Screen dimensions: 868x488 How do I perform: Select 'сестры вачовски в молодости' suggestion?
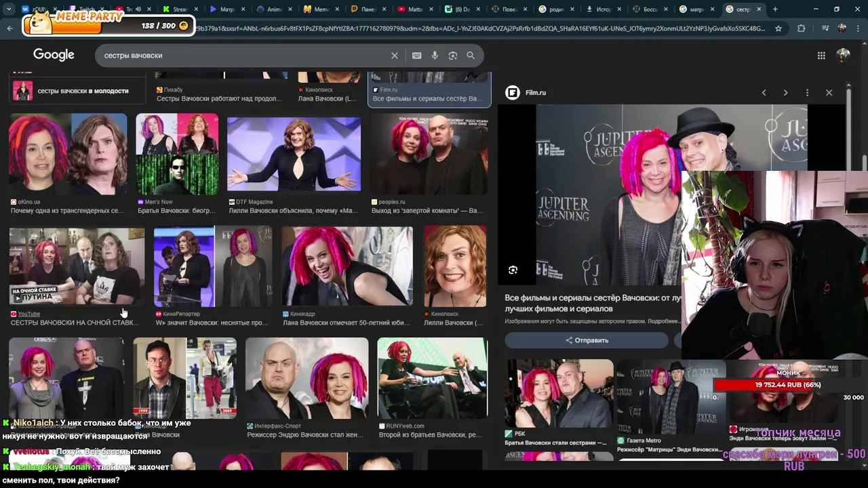(x=77, y=91)
